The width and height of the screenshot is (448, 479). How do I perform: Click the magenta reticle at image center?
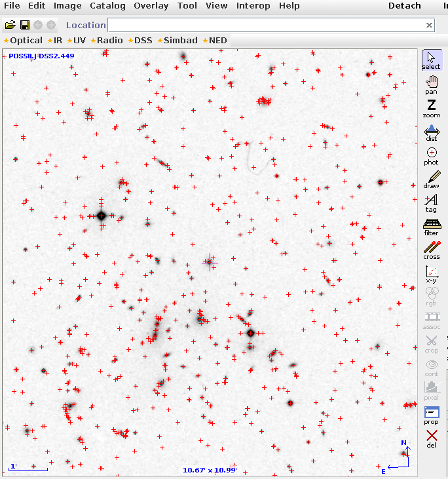[210, 261]
